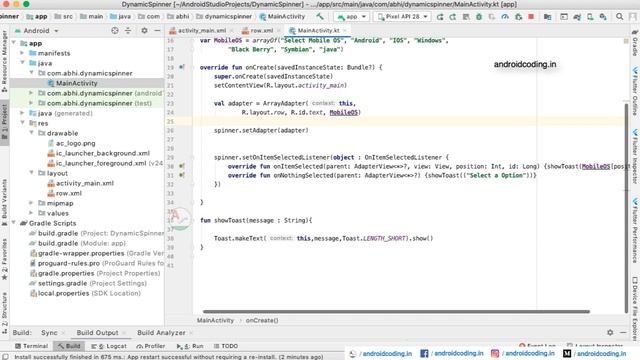Click the Search Everywhere magnifier icon

click(620, 17)
